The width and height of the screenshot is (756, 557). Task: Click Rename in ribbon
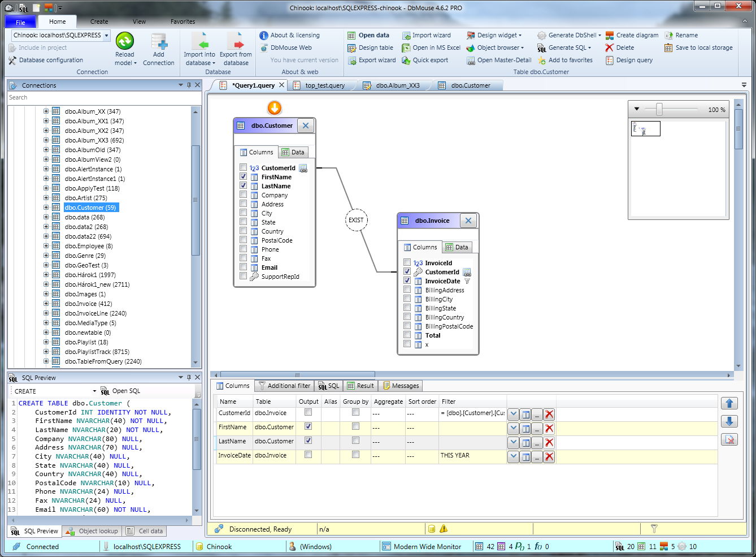click(x=681, y=35)
